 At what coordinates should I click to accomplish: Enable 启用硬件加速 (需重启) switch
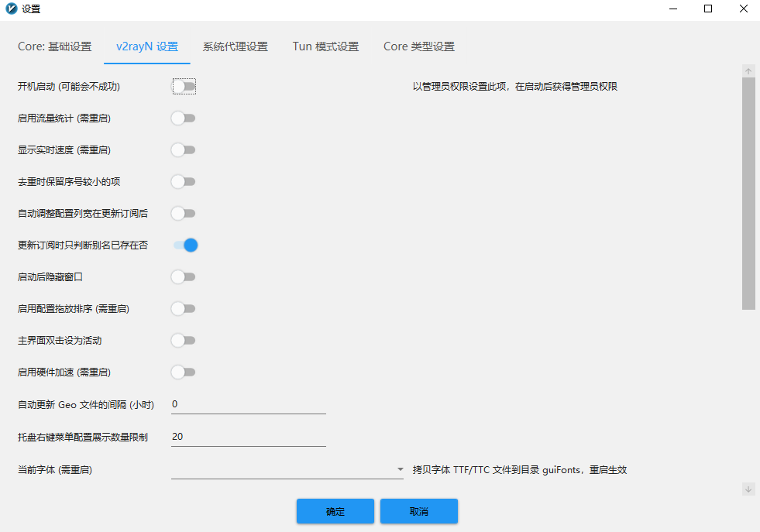(x=183, y=372)
